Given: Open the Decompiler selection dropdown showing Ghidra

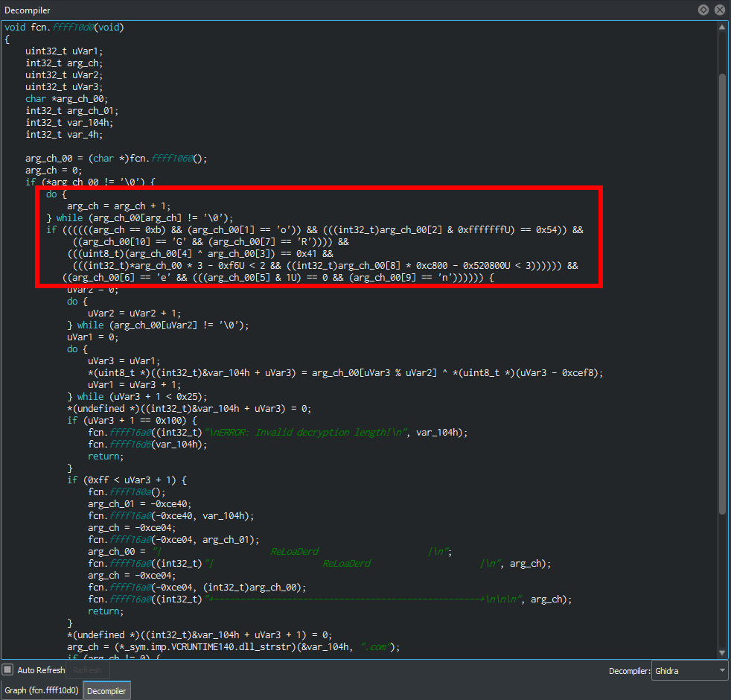Looking at the screenshot, I should click(x=689, y=671).
